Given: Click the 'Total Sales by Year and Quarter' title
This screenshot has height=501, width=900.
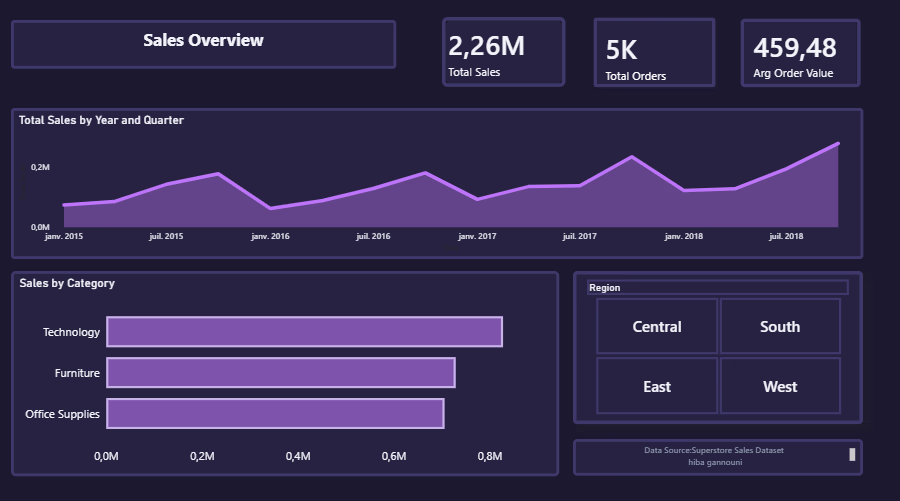Looking at the screenshot, I should tap(101, 120).
